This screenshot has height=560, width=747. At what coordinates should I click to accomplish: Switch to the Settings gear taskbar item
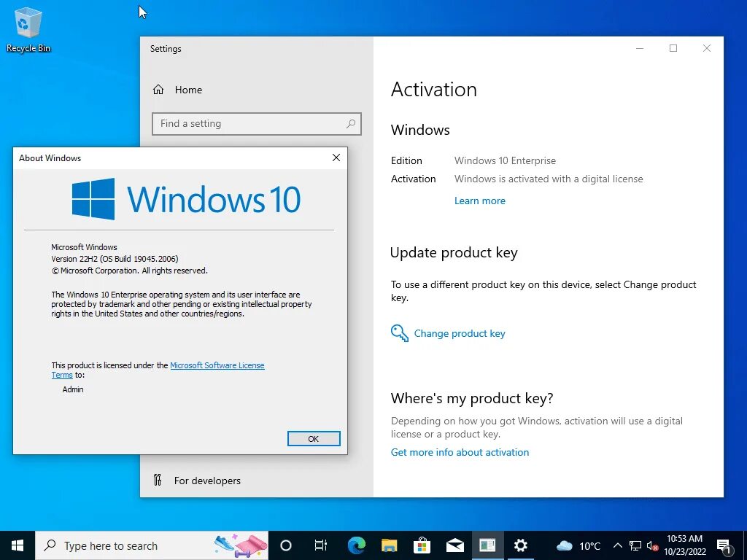pos(520,545)
